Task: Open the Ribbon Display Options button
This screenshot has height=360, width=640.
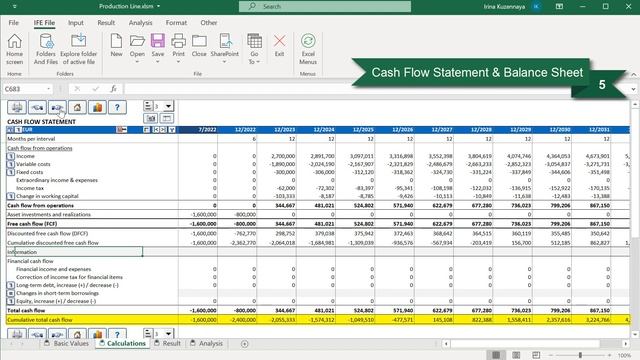Action: 560,7
